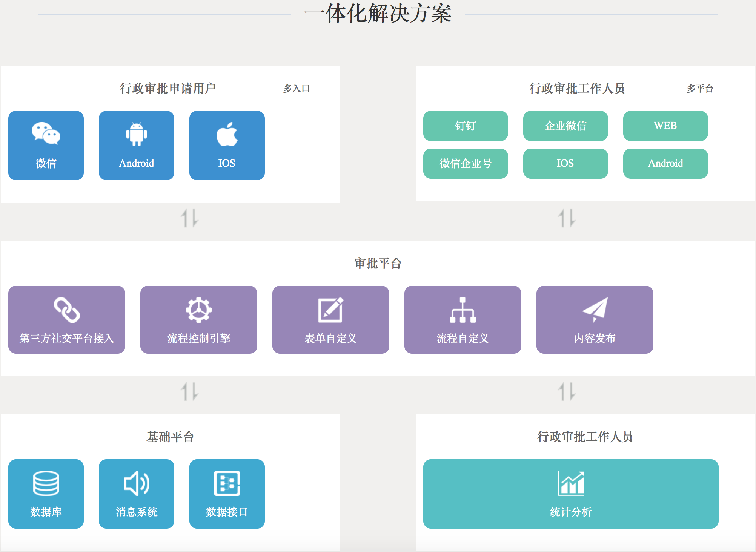Click the database cylinder icon

[x=46, y=483]
